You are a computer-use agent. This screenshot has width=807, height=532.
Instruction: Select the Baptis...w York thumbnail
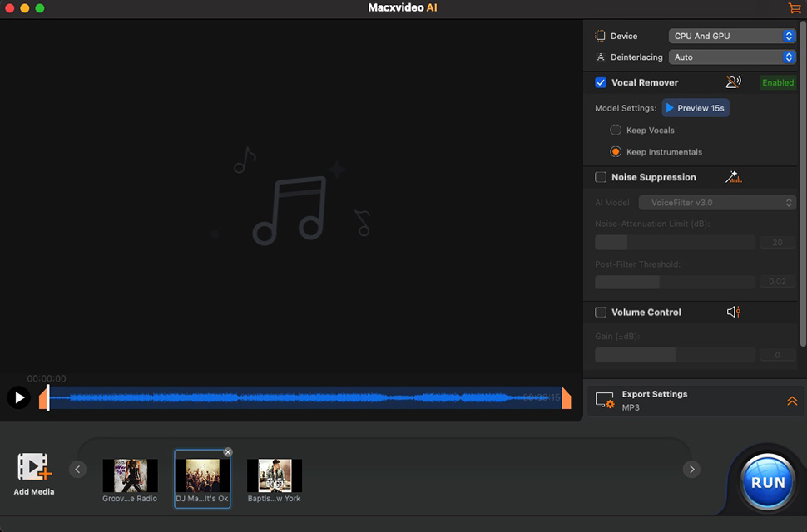(275, 475)
